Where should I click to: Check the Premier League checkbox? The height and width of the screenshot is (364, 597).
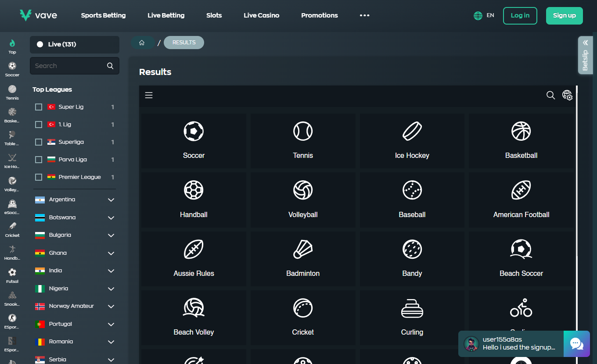click(x=39, y=177)
